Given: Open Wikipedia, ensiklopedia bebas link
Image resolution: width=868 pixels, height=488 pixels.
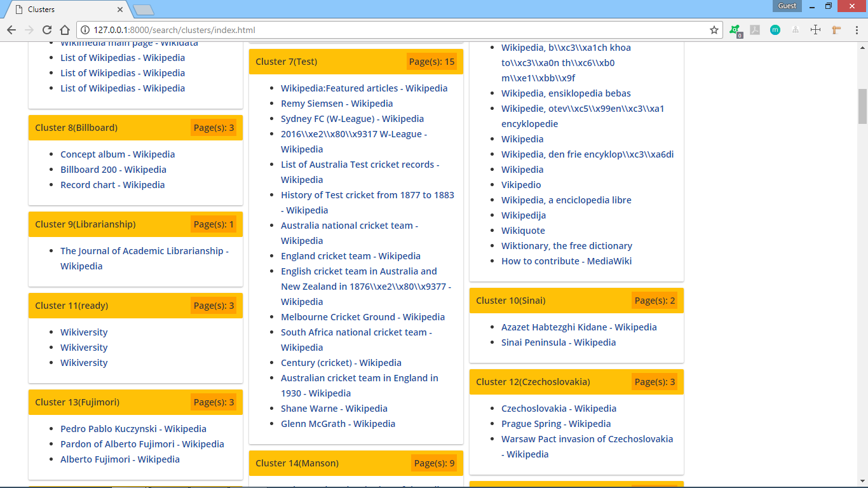Looking at the screenshot, I should (566, 93).
